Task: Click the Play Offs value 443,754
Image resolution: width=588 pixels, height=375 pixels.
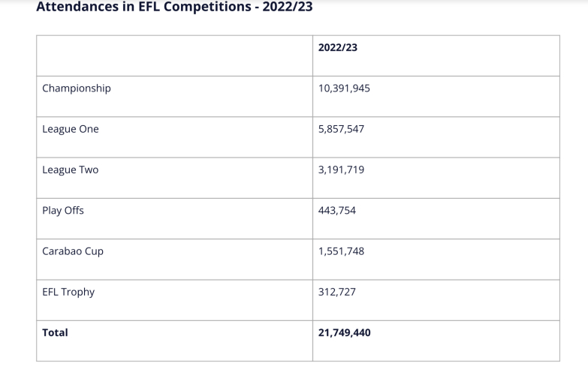Action: (337, 211)
